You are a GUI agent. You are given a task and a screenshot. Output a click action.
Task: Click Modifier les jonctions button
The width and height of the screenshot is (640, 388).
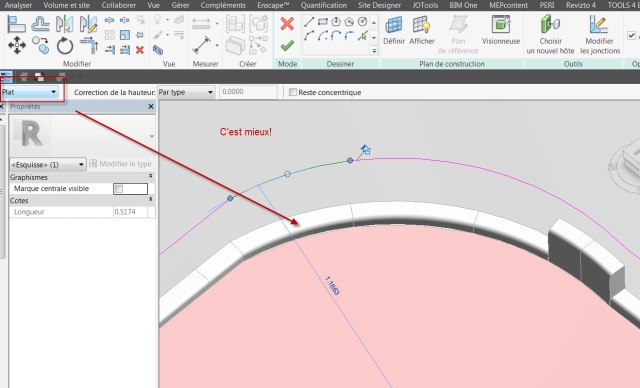click(600, 35)
